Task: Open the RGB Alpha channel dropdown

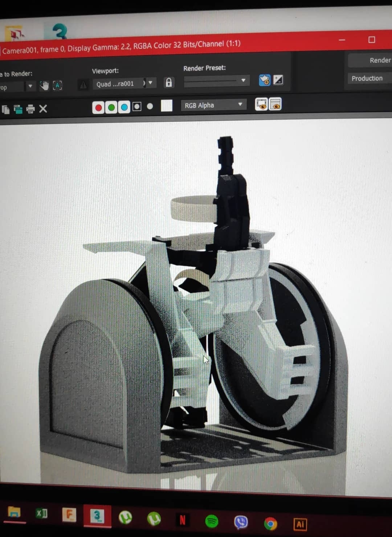Action: (x=213, y=105)
